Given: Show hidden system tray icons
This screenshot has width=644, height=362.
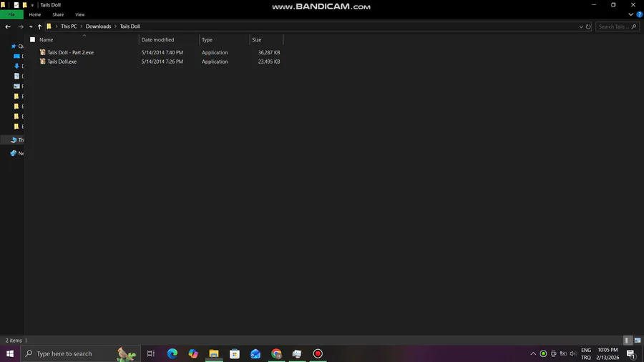Looking at the screenshot, I should (532, 353).
